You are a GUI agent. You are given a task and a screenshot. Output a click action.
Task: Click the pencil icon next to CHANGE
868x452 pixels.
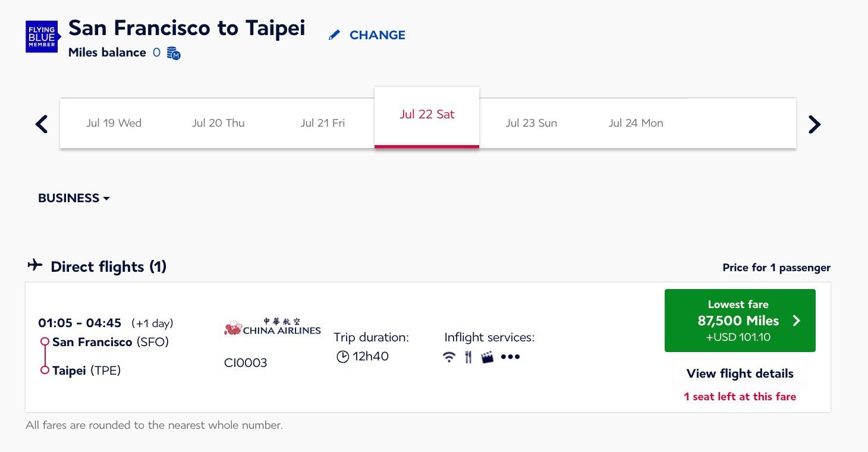[334, 34]
